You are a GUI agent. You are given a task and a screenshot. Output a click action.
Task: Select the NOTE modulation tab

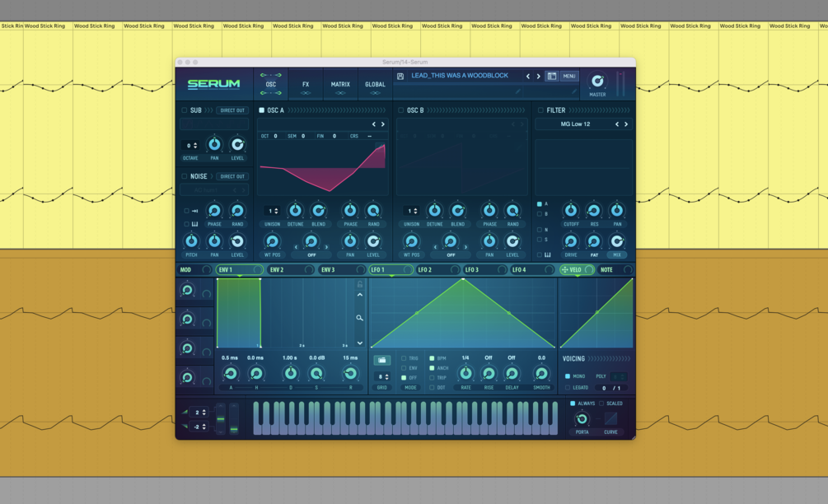[615, 269]
